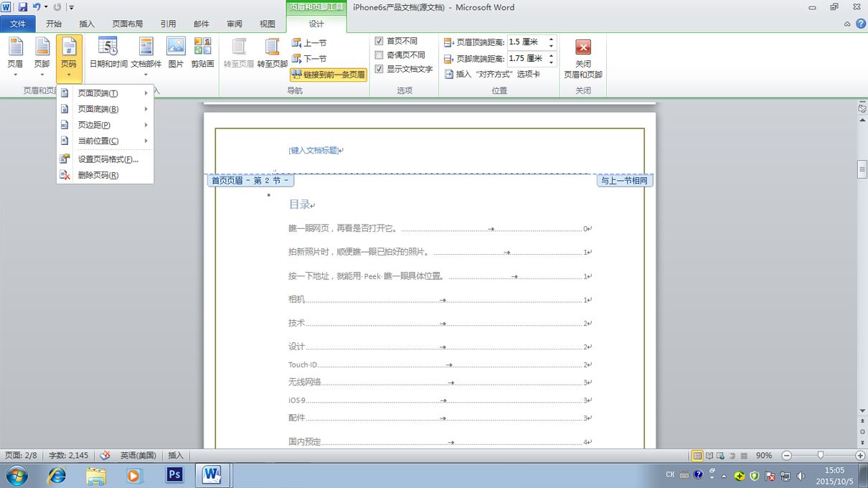Toggle the 显示文档文字 checkbox

click(379, 70)
